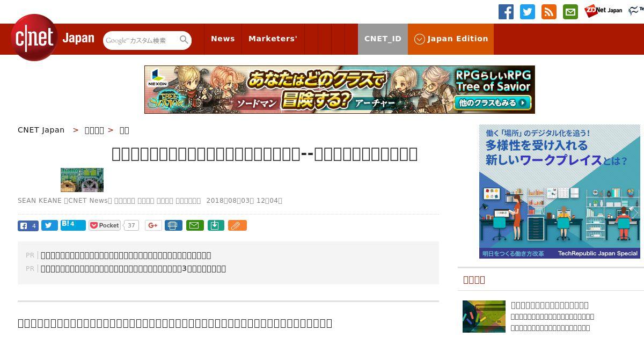Email the article with green envelope icon
Image resolution: width=644 pixels, height=338 pixels.
point(195,225)
